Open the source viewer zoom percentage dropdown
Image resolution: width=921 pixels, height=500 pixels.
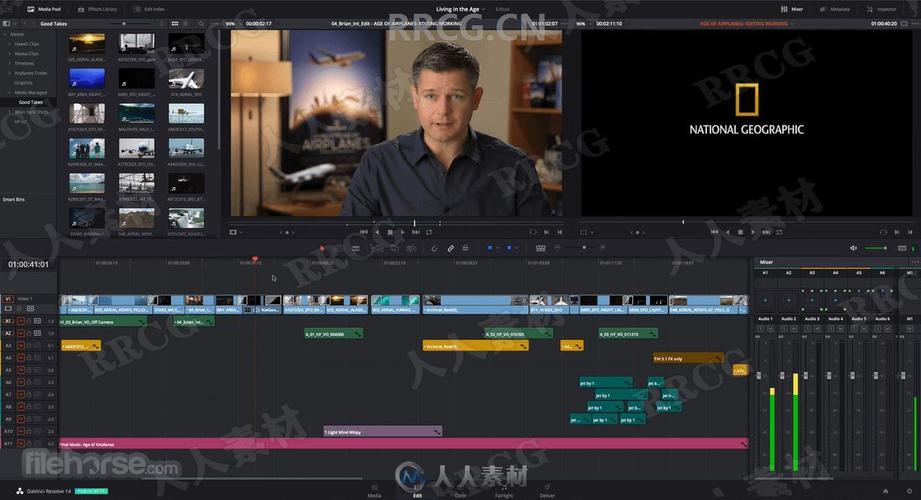pos(231,23)
